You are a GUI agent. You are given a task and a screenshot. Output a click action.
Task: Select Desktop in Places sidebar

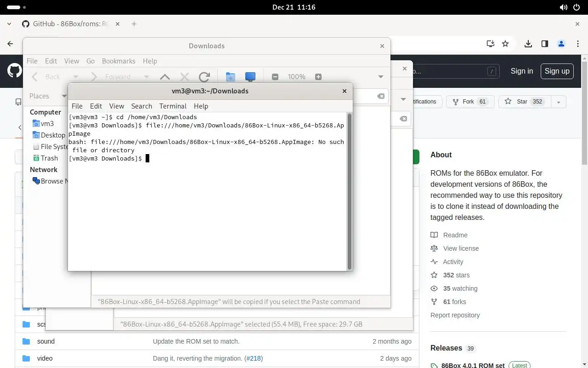[x=49, y=135]
